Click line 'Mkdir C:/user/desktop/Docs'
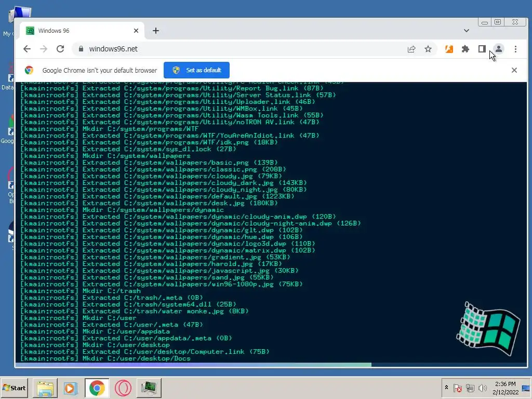This screenshot has height=399, width=532. pyautogui.click(x=105, y=358)
